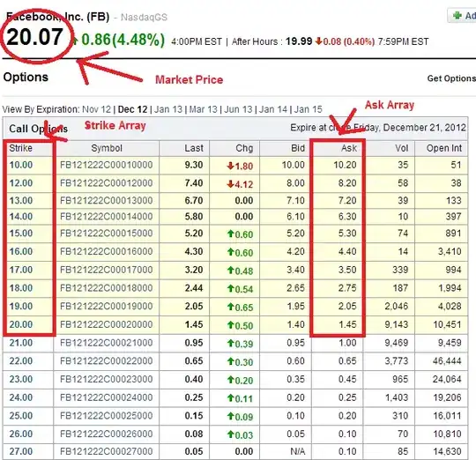Click open interest cell 46,444

pyautogui.click(x=447, y=360)
